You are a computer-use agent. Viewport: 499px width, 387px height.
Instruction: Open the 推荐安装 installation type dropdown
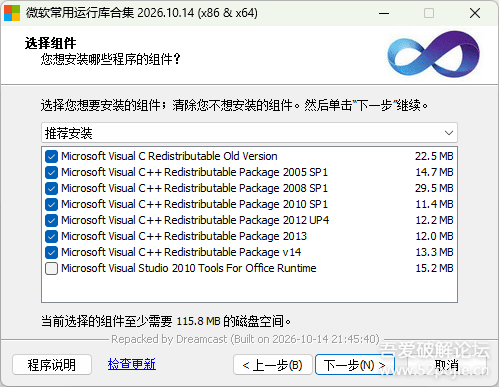[x=249, y=133]
